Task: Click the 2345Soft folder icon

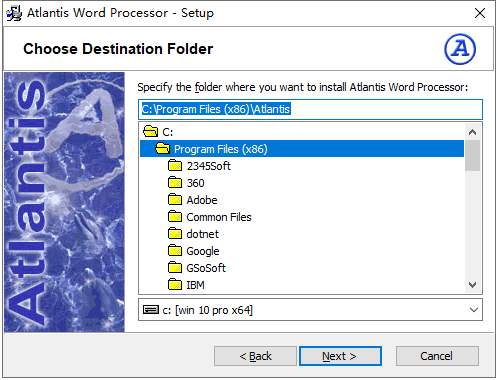Action: (175, 166)
